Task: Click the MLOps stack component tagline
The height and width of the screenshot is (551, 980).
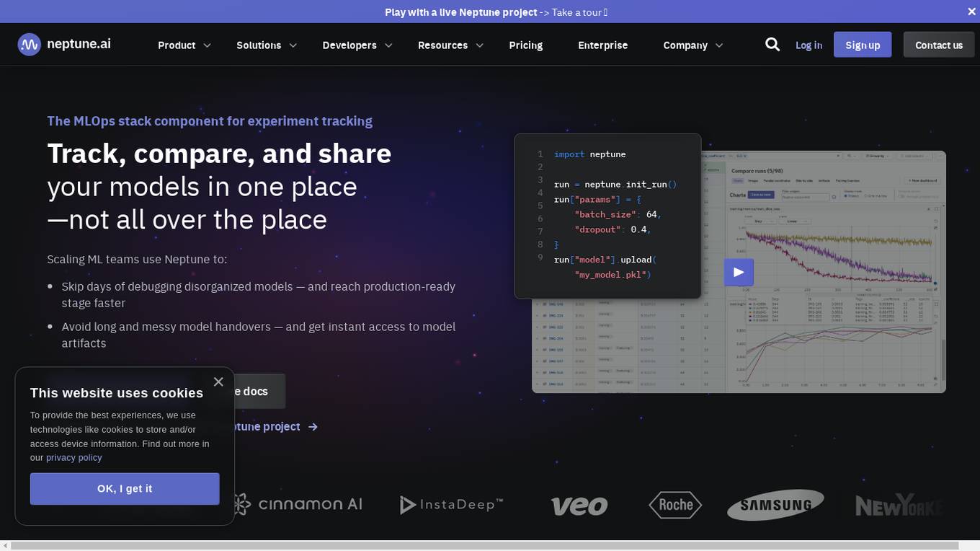Action: pyautogui.click(x=210, y=121)
